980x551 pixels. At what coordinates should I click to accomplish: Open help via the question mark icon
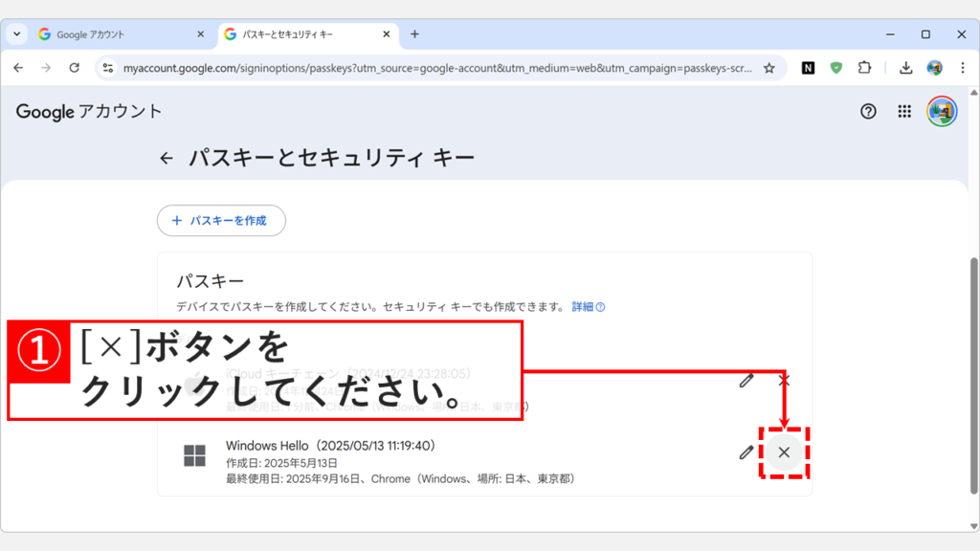point(867,112)
